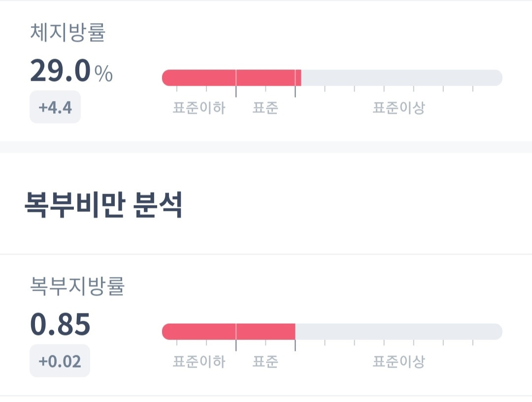The image size is (532, 402).
Task: Tap the +4.4 change badge
Action: tap(55, 107)
